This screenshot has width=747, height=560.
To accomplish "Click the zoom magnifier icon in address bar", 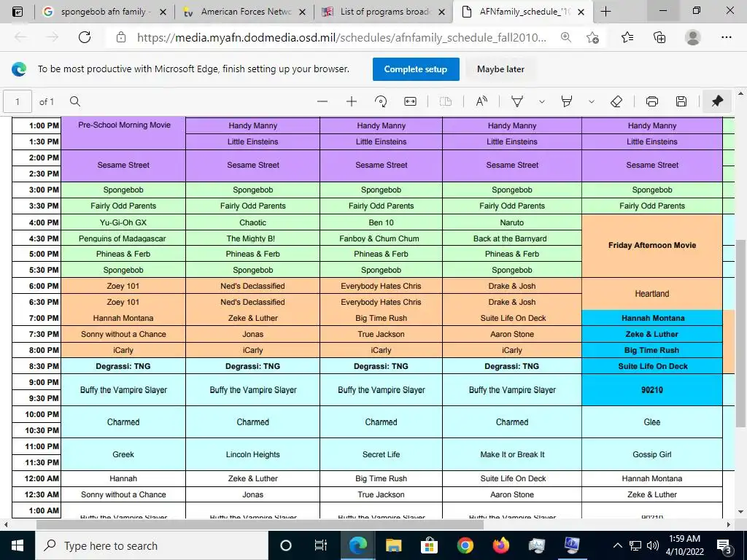I will pos(566,37).
